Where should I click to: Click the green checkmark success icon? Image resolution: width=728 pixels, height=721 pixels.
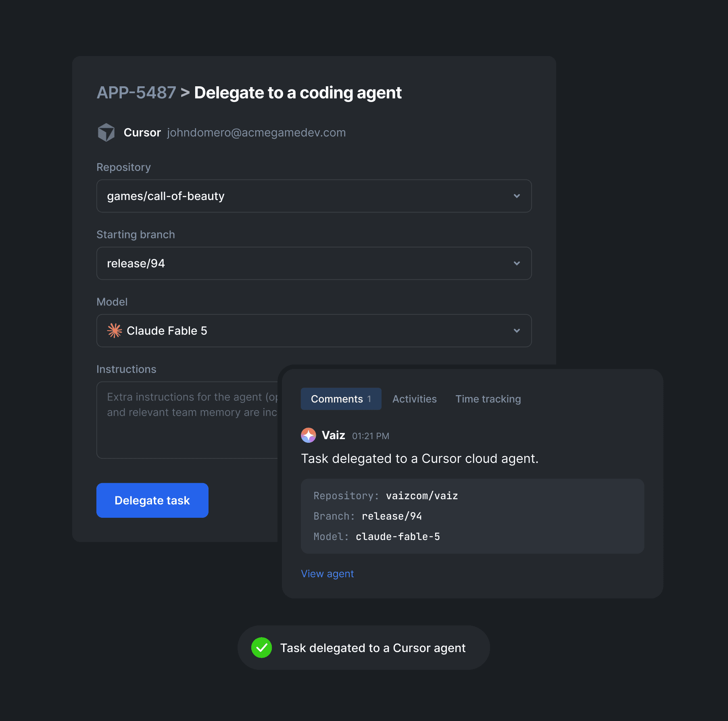coord(262,648)
